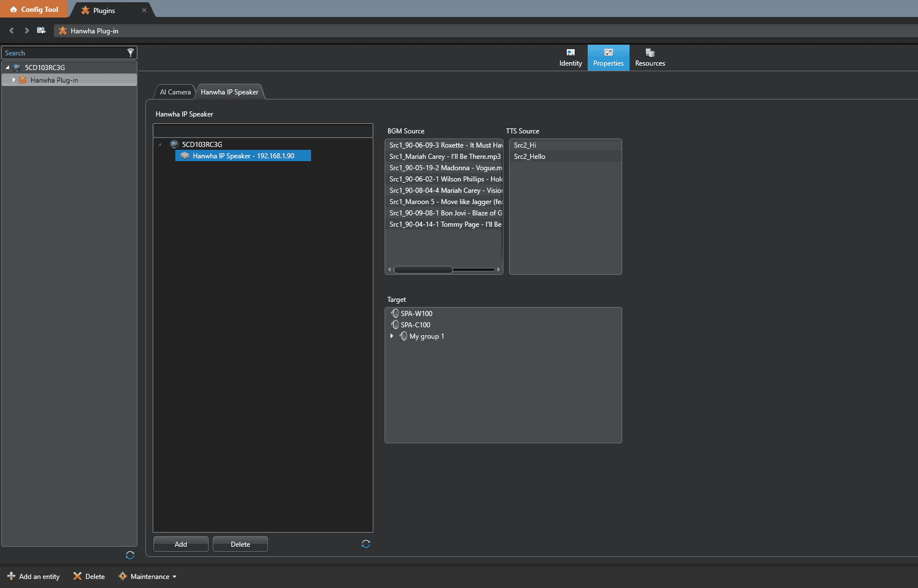This screenshot has height=588, width=918.
Task: Click the bottom toolbar Delete button
Action: [x=89, y=577]
